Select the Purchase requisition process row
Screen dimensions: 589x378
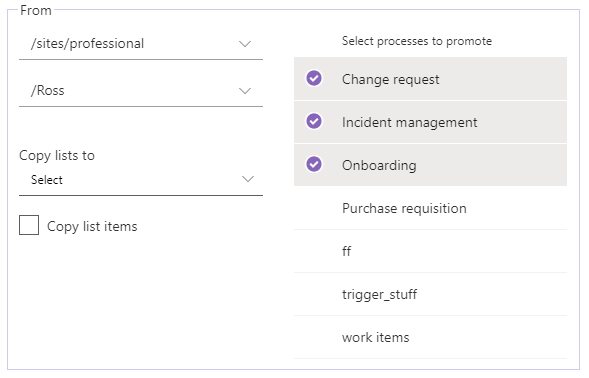pos(430,208)
